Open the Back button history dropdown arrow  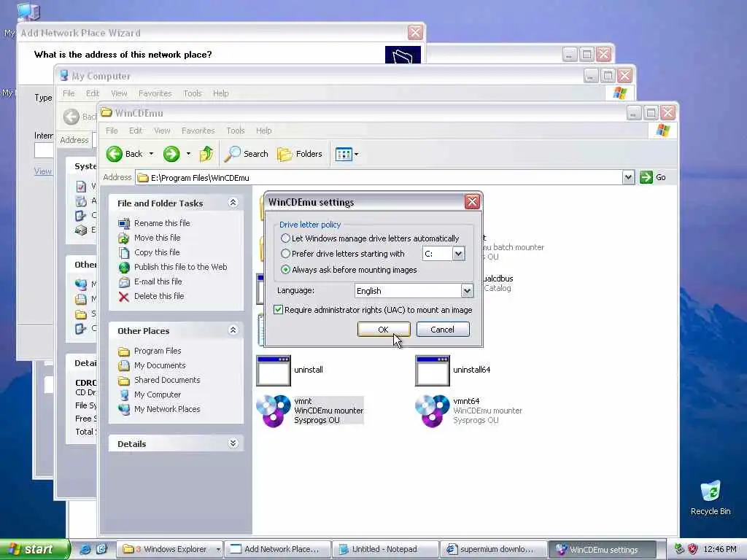point(151,154)
